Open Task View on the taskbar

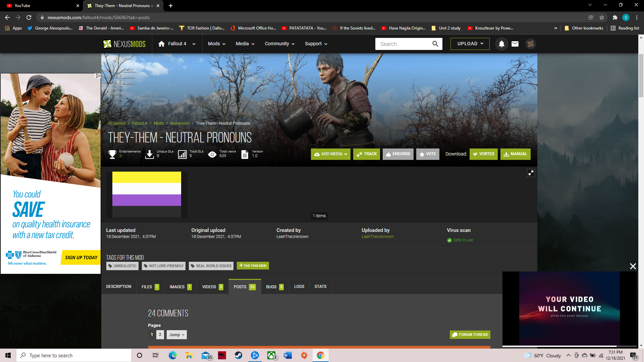[x=156, y=355]
